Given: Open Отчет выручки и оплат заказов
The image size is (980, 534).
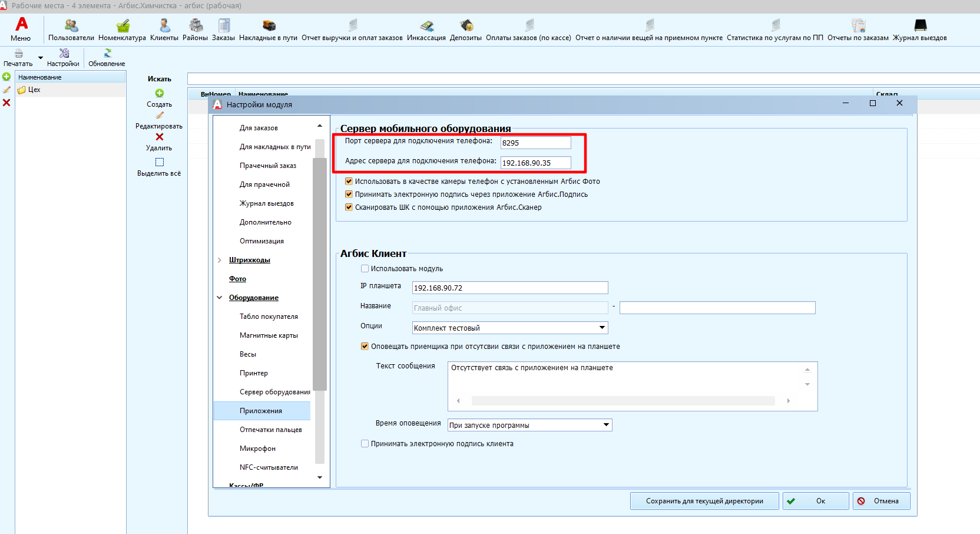Looking at the screenshot, I should 353,25.
